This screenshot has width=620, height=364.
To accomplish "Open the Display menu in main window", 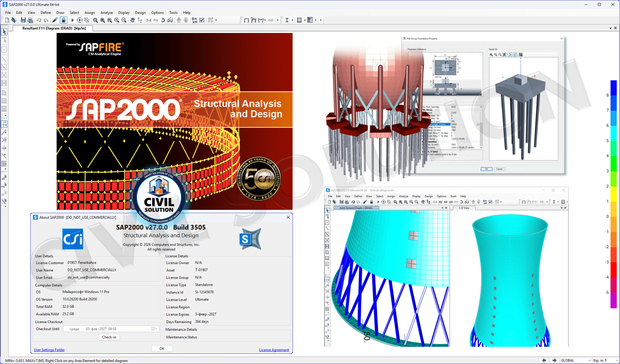I will click(x=124, y=13).
